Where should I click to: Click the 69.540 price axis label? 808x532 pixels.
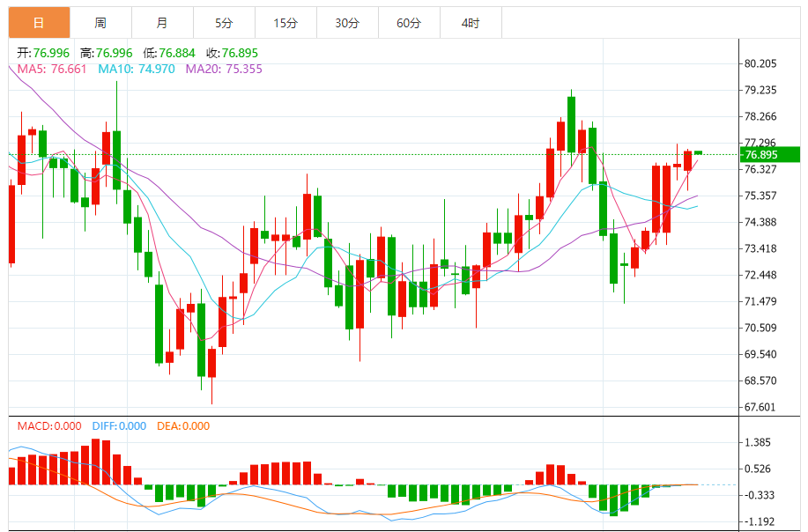(x=760, y=354)
